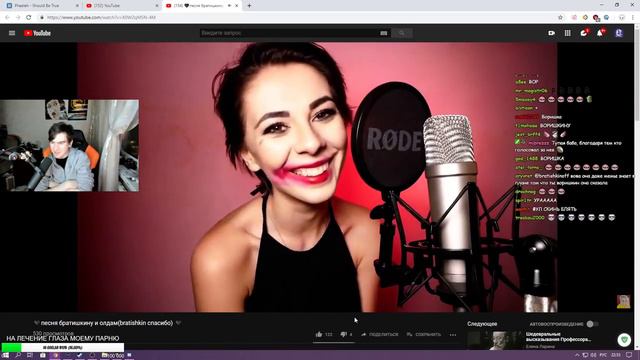
Task: Bookmark this page with the star
Action: point(560,18)
